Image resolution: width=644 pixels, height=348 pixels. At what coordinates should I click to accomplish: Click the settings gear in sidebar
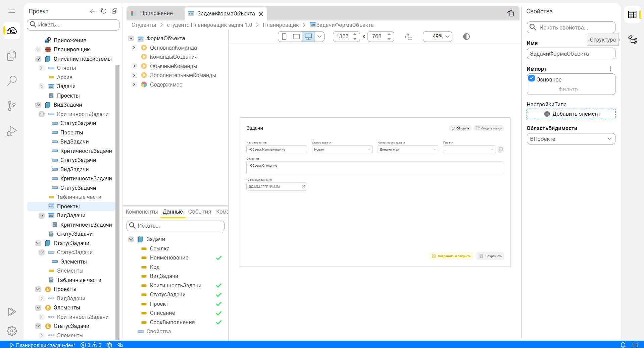point(12,331)
